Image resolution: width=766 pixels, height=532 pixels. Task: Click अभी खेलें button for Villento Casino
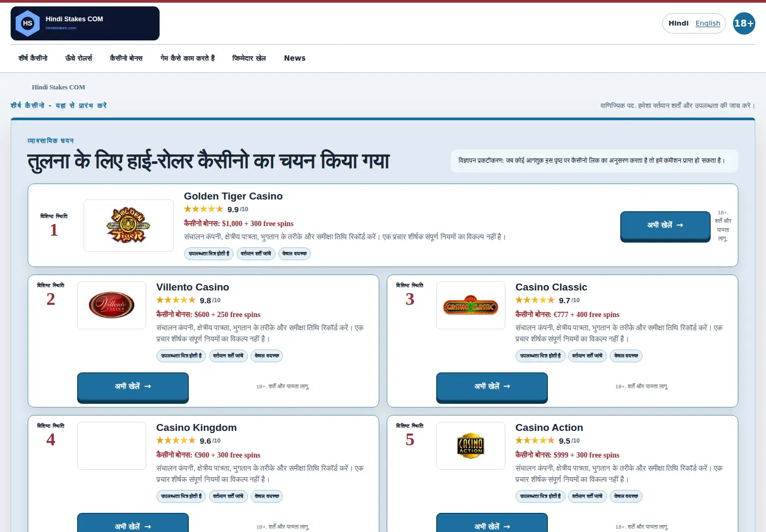[x=133, y=387]
